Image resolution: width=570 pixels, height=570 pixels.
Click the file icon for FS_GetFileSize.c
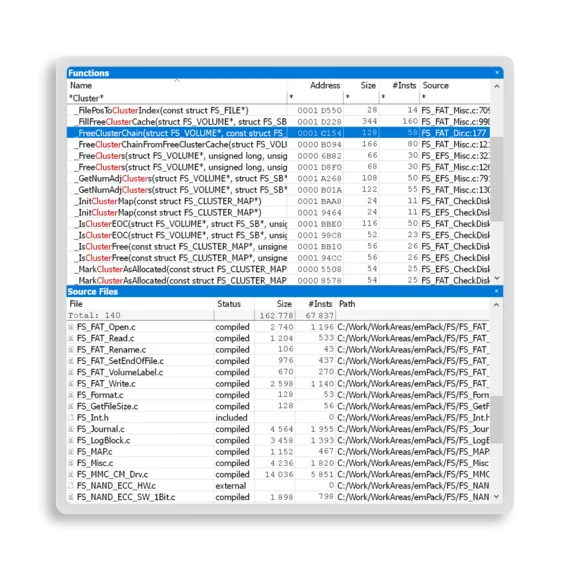tap(71, 406)
